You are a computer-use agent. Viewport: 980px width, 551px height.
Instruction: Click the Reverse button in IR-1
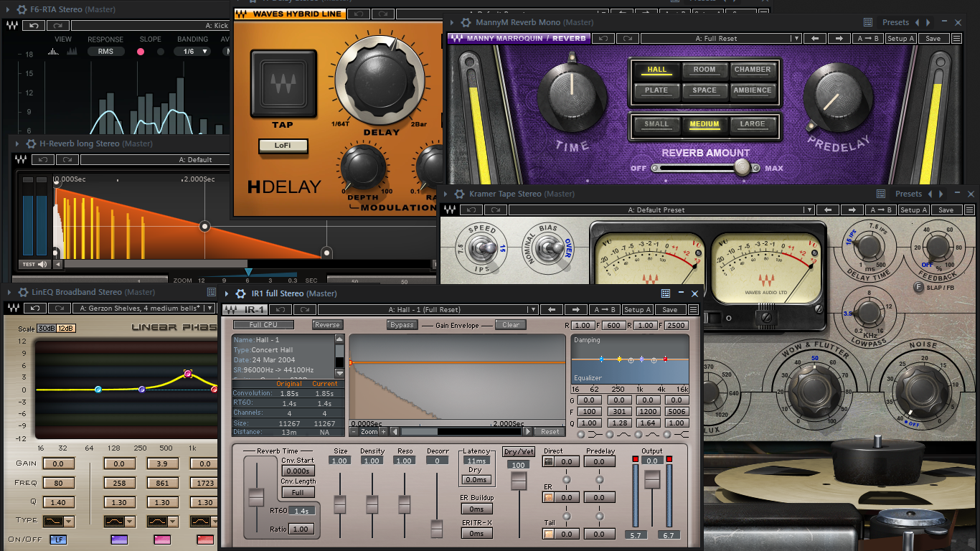[x=327, y=325]
